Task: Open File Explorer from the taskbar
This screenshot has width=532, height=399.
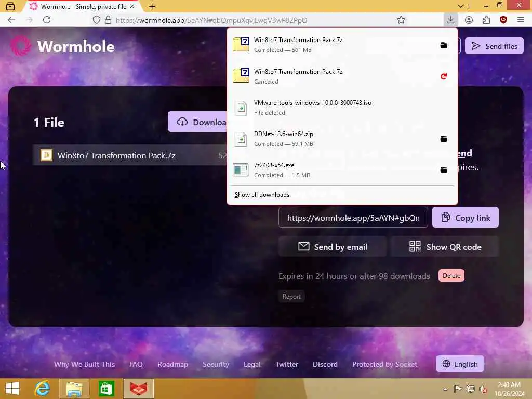Action: coord(74,389)
